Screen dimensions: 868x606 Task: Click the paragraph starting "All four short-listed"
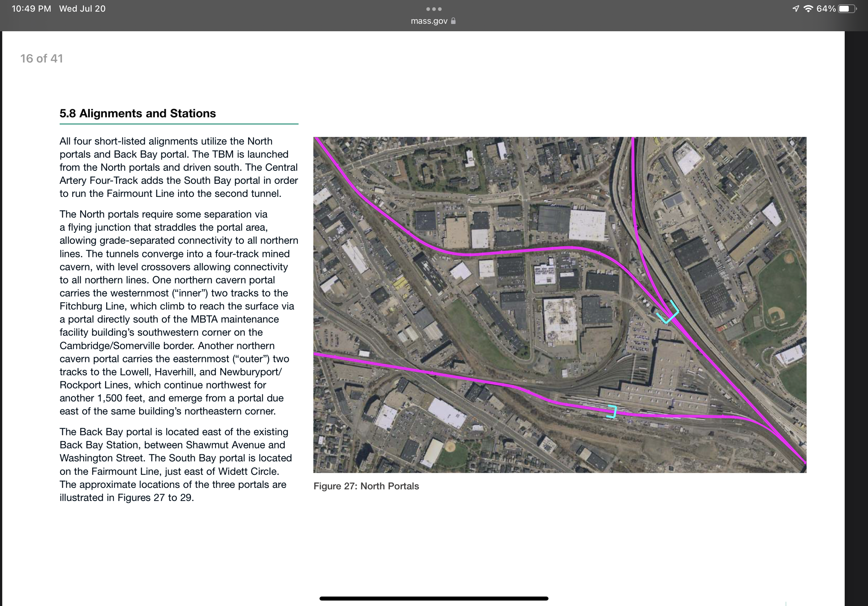(178, 167)
